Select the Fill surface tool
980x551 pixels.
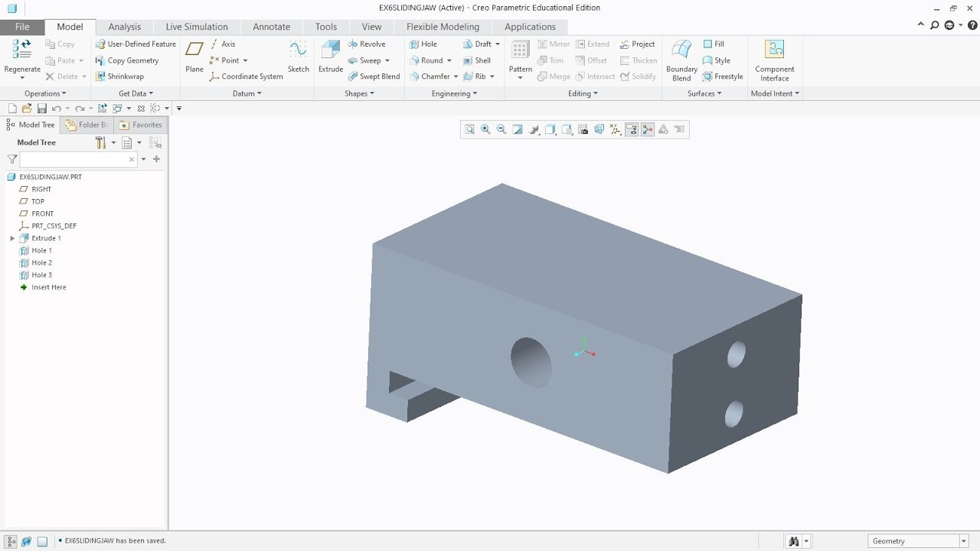pos(714,44)
